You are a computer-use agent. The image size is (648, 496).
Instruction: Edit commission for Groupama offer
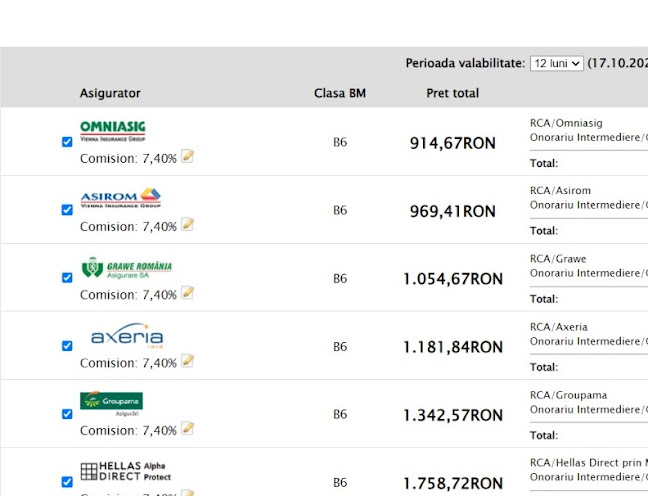click(187, 429)
